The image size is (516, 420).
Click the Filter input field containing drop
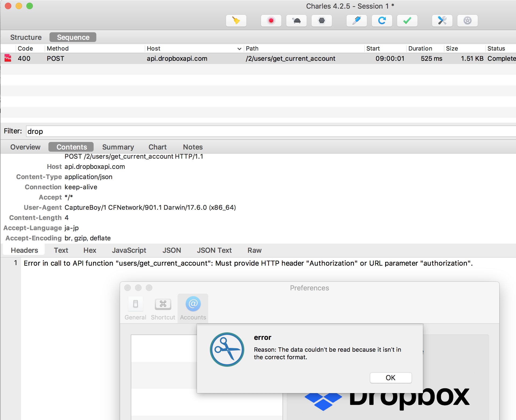(271, 131)
